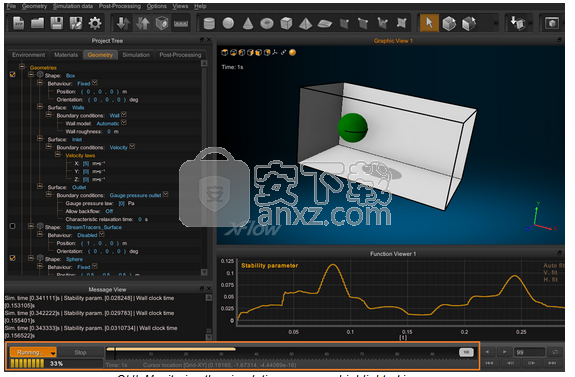This screenshot has width=575, height=377.
Task: Click the new project file icon
Action: [x=18, y=23]
